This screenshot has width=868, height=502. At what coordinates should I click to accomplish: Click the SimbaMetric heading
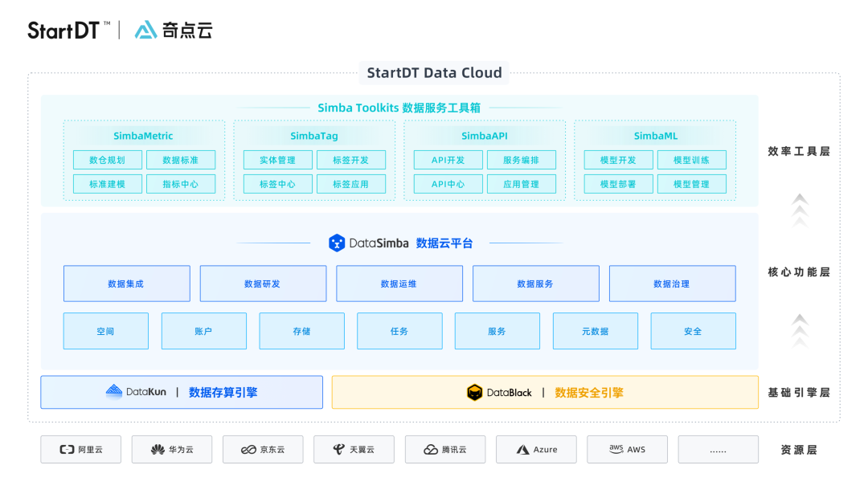tap(143, 136)
